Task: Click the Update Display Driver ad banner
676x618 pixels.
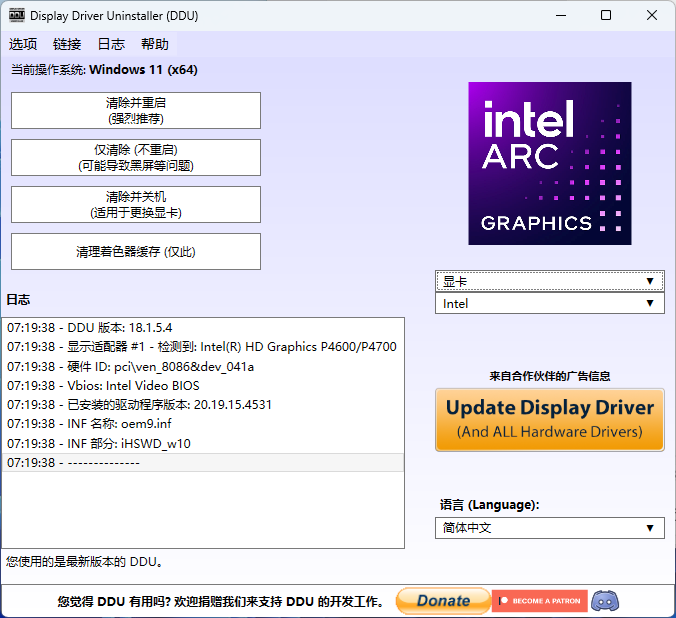Action: click(550, 420)
